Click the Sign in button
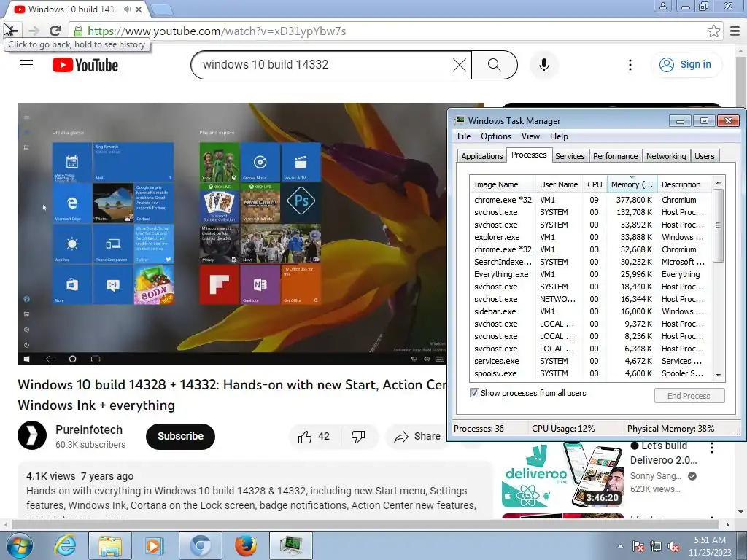Screen dimensions: 747x560 point(686,65)
